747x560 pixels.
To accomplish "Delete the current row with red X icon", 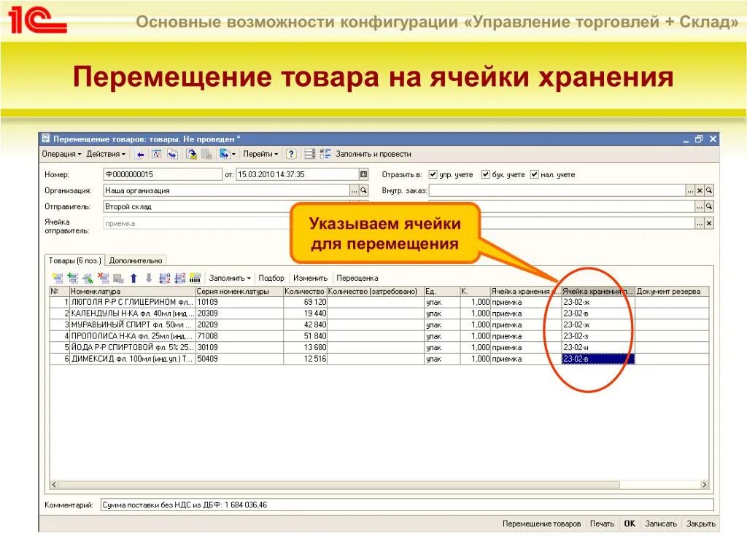I will [103, 278].
